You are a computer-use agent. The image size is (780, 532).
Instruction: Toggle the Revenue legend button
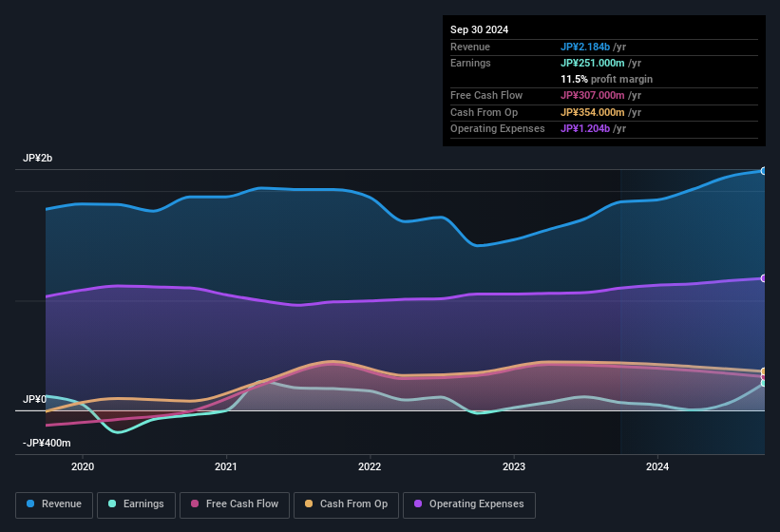[54, 504]
